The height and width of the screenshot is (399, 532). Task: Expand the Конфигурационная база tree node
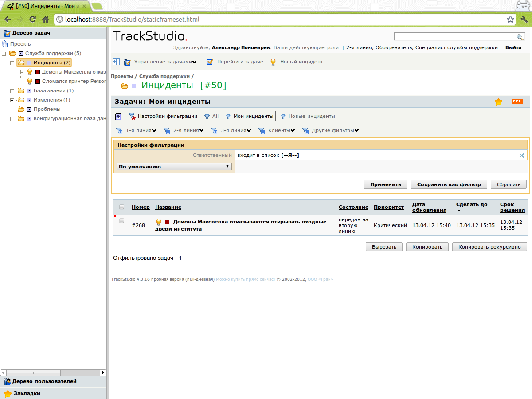[12, 119]
